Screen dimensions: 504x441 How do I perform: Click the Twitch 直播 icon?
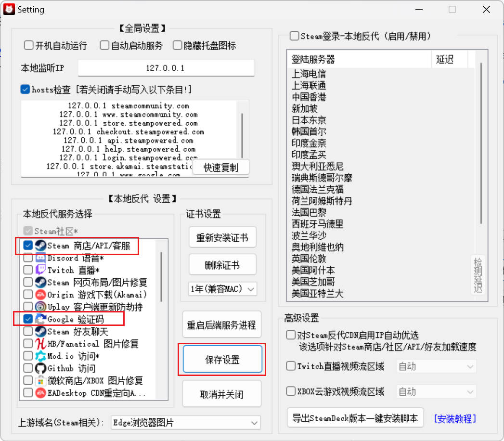(x=40, y=270)
